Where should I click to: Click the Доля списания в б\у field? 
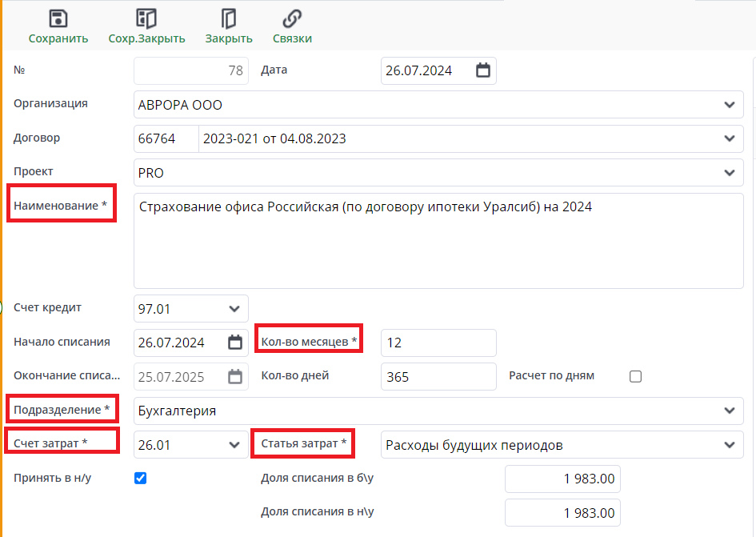click(x=562, y=479)
